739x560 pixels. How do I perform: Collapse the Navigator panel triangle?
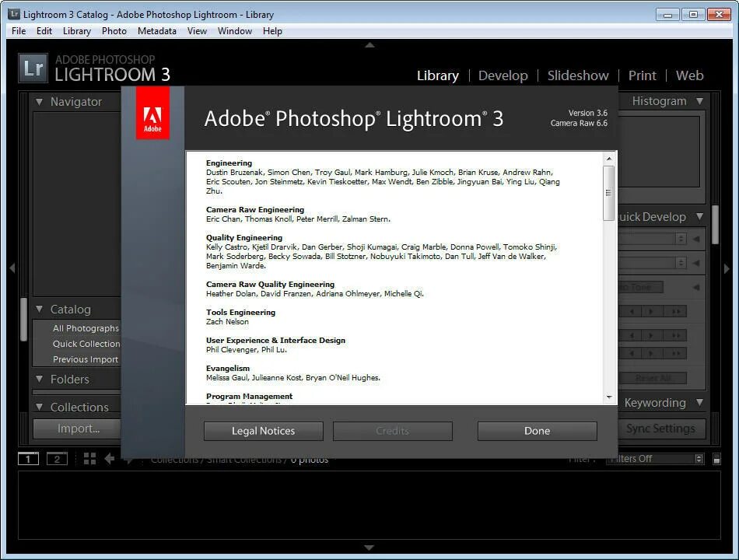pyautogui.click(x=39, y=101)
